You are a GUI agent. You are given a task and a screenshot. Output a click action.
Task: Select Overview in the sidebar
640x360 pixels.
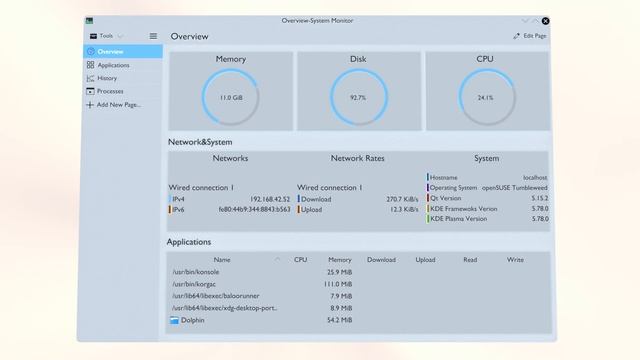point(123,51)
